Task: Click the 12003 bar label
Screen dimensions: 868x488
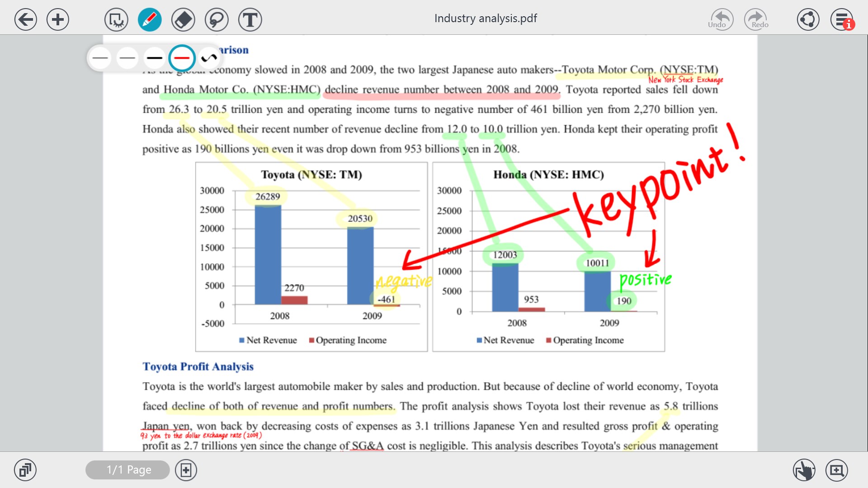Action: (x=505, y=255)
